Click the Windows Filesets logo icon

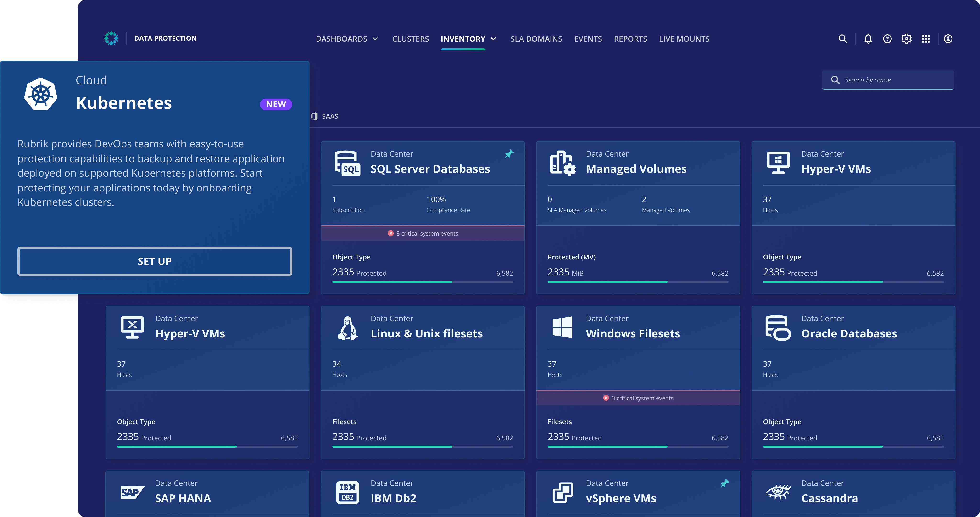tap(562, 327)
